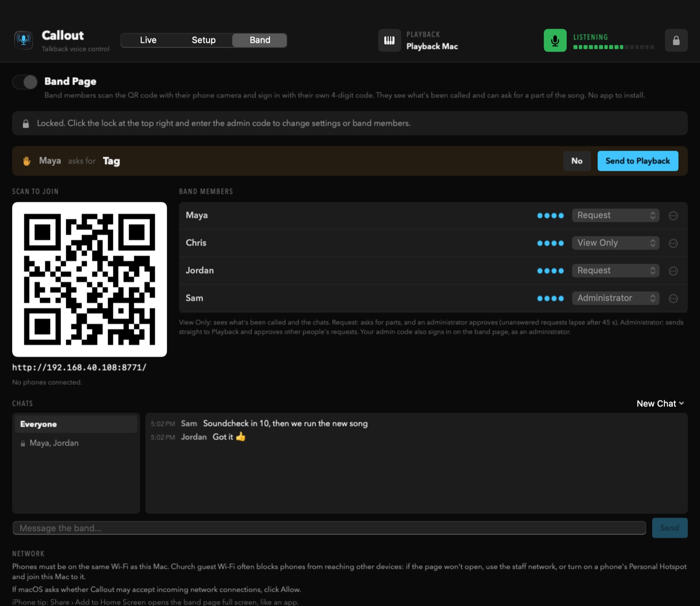Click the raised hand request icon
700x606 pixels.
click(x=27, y=161)
